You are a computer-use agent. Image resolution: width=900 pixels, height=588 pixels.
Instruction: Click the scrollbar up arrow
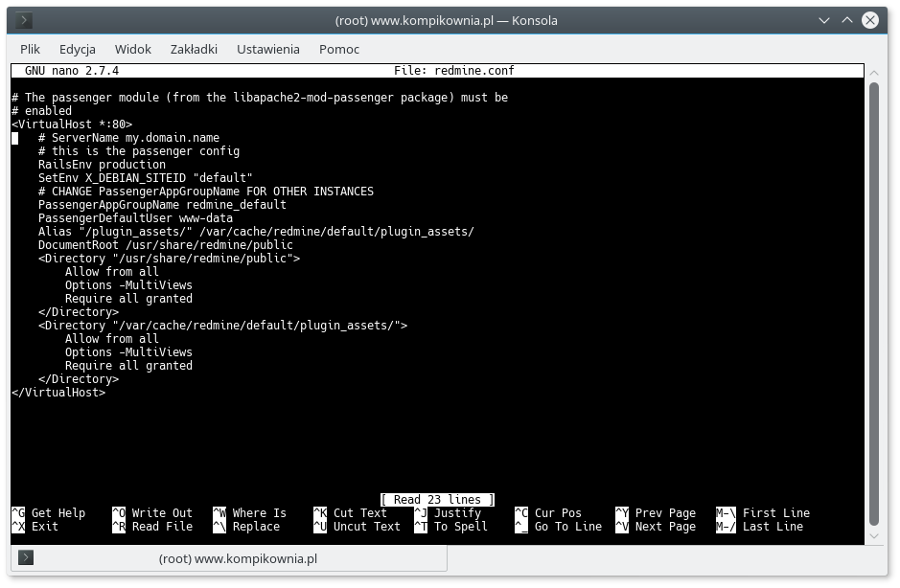[x=874, y=73]
